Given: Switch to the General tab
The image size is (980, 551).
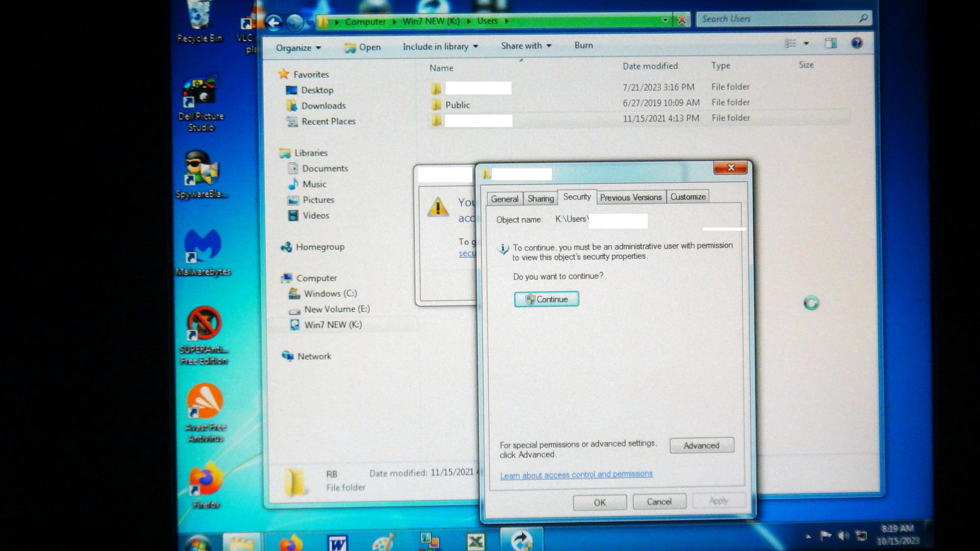Looking at the screenshot, I should [504, 199].
